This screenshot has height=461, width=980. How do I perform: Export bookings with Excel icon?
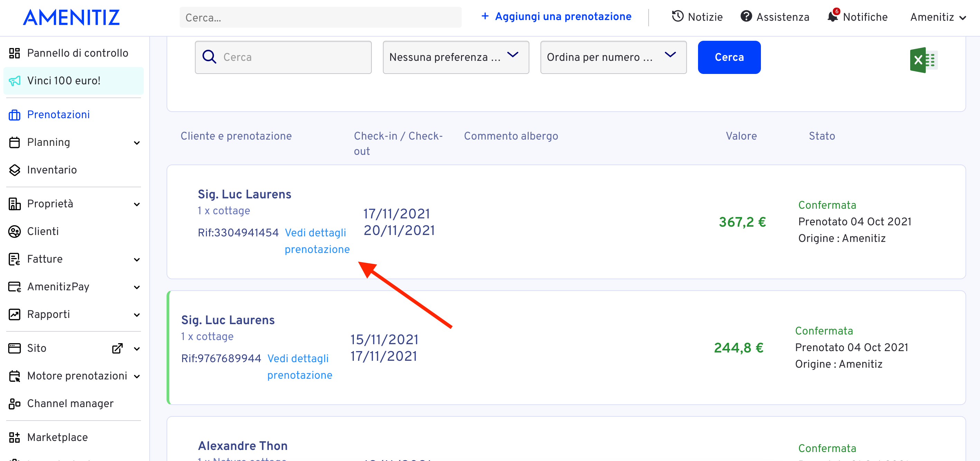[x=923, y=60]
